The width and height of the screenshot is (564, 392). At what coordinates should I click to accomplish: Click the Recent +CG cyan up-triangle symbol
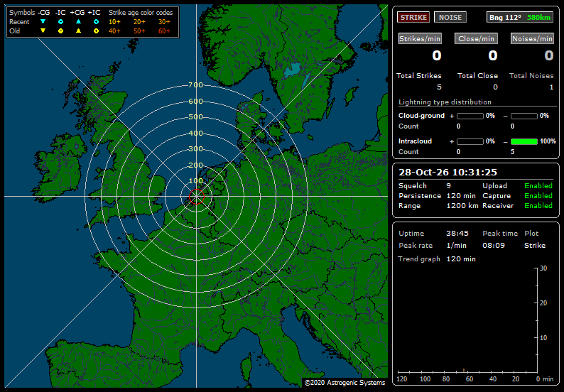[x=78, y=21]
